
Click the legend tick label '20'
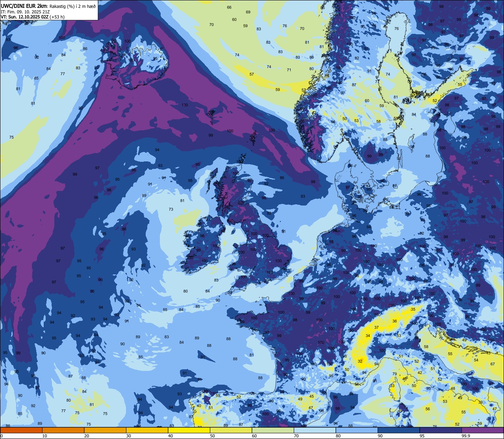(x=87, y=436)
